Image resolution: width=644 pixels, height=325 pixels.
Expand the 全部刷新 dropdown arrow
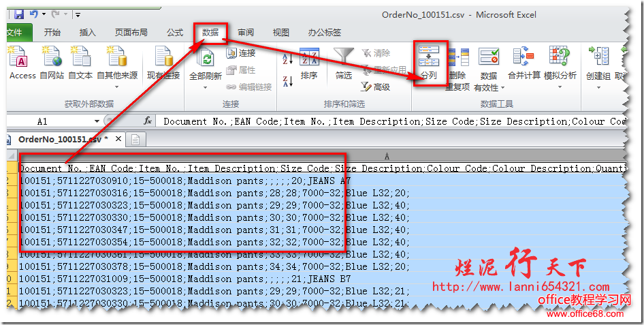(206, 87)
